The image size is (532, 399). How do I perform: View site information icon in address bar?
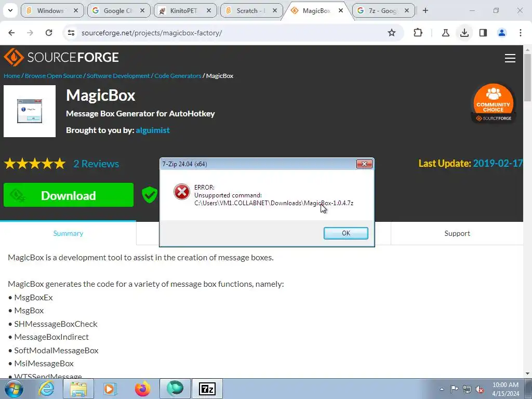point(71,33)
